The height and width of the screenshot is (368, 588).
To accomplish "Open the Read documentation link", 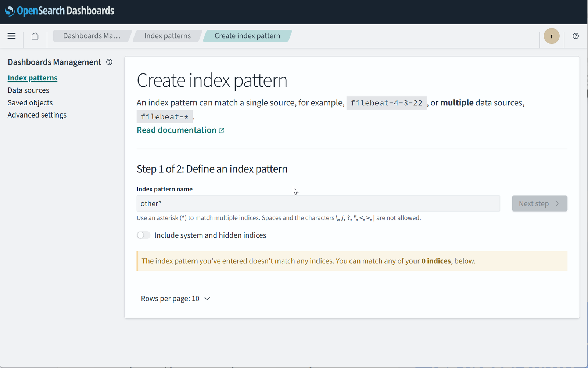I will click(176, 130).
